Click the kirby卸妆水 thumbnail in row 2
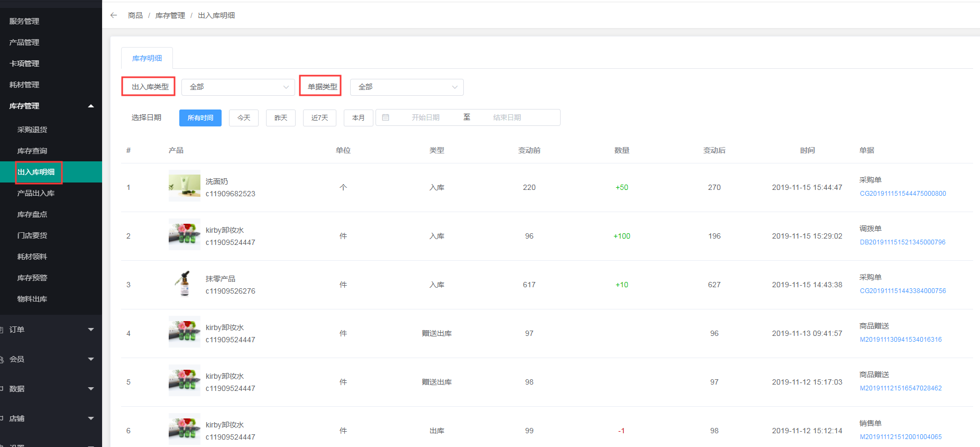 (185, 234)
